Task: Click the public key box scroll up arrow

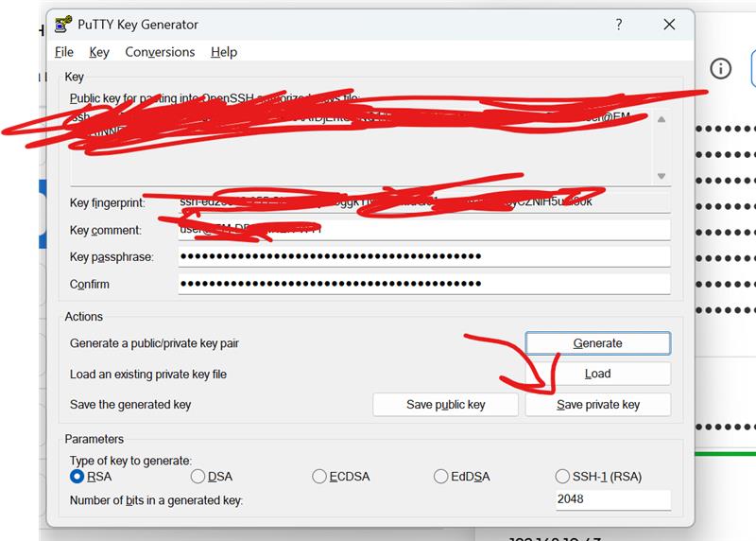Action: pyautogui.click(x=661, y=119)
